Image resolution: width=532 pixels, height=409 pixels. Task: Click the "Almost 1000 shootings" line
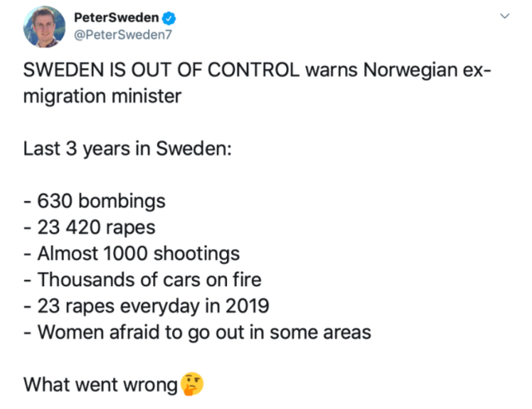tap(132, 254)
